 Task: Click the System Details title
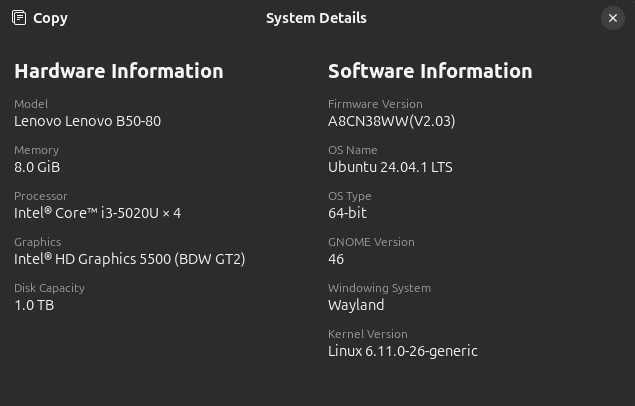tap(316, 18)
